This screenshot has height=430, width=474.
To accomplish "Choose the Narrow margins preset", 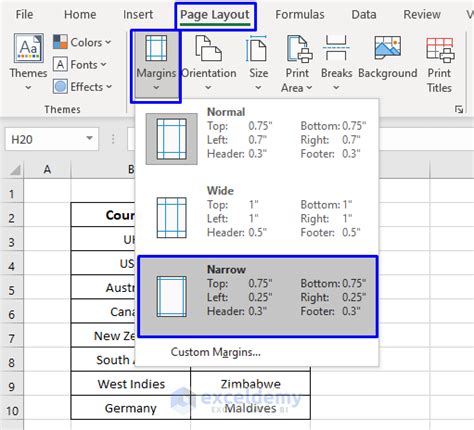I will click(258, 296).
